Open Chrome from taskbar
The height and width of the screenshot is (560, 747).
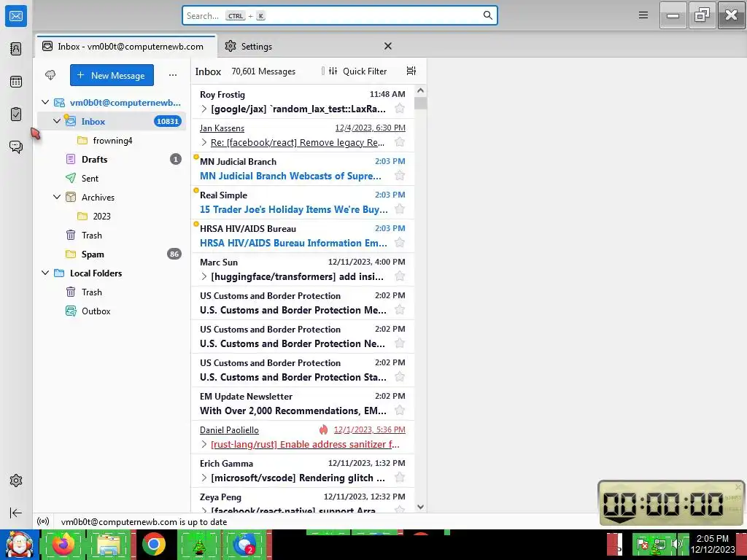point(154,544)
